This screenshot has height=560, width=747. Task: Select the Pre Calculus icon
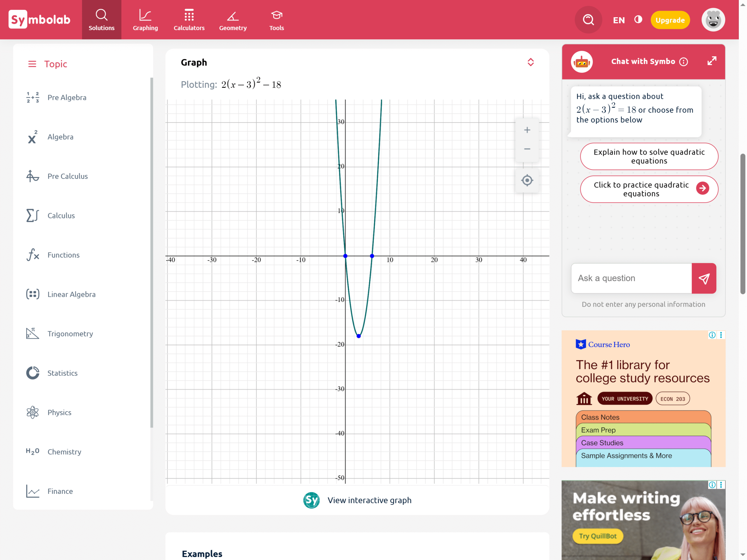point(33,176)
